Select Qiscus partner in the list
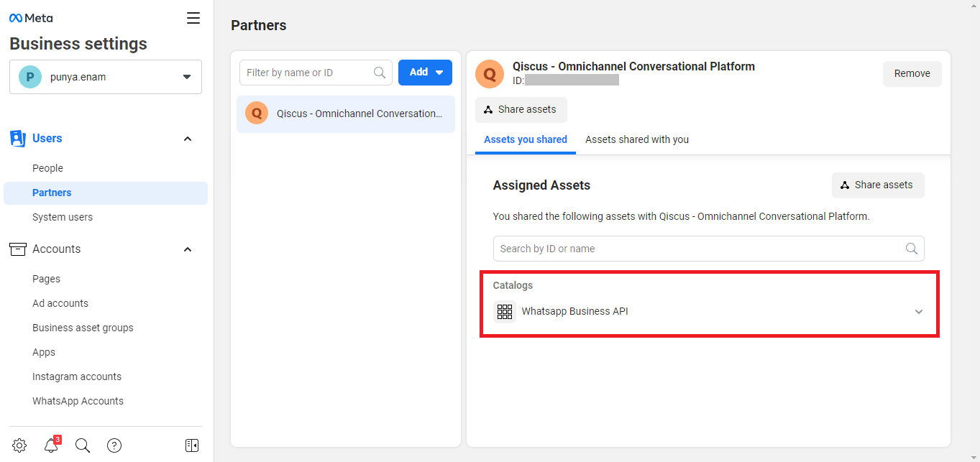Screen dimensions: 980x462 346,114
